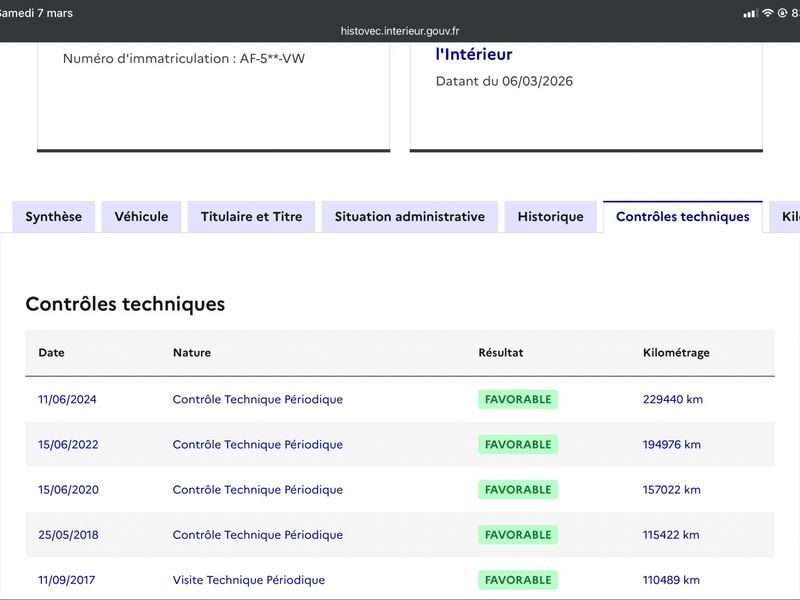The height and width of the screenshot is (600, 800).
Task: Click the Contrôles techniques tab
Action: click(682, 217)
